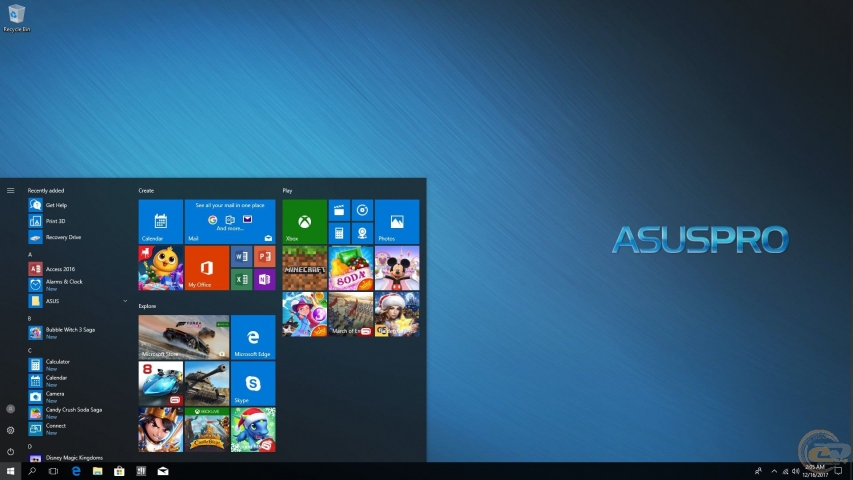
Task: Expand the ASUS folder in app list
Action: (78, 301)
